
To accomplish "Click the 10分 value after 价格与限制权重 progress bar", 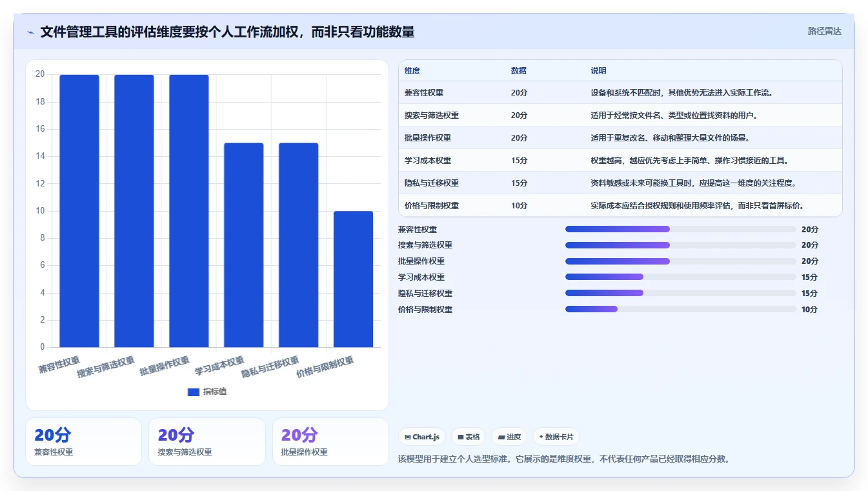I will click(x=810, y=309).
